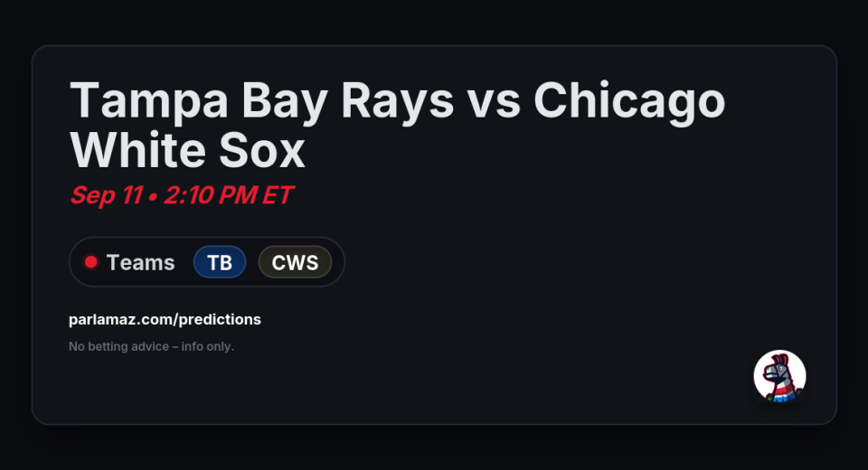Click the red dot beside Teams
This screenshot has height=470, width=868.
click(90, 262)
